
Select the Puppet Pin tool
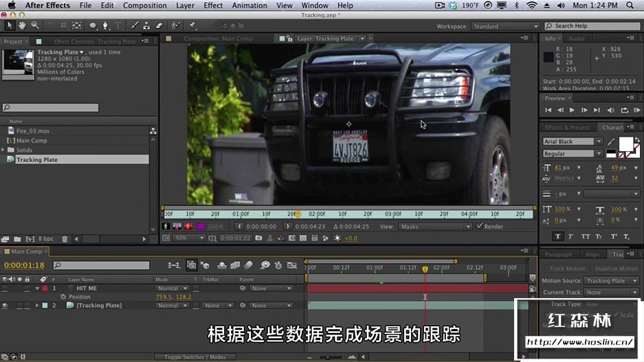tap(192, 25)
